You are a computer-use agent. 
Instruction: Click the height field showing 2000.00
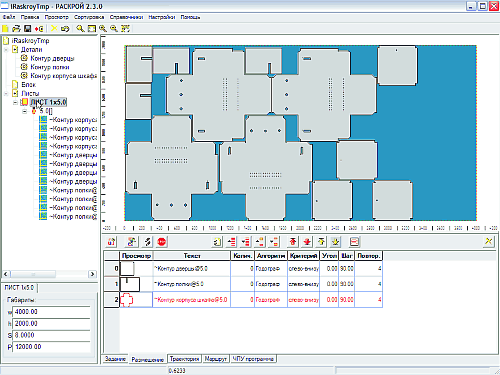[x=52, y=323]
